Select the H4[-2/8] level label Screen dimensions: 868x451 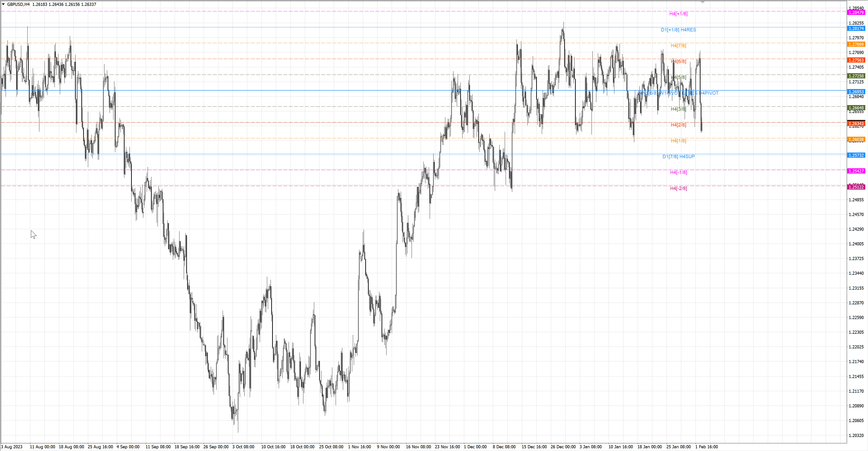coord(678,188)
